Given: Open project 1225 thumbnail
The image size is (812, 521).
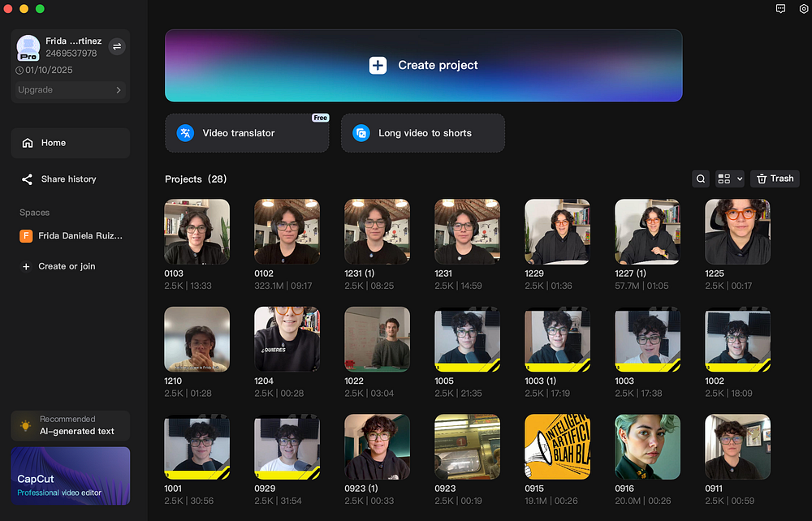Looking at the screenshot, I should point(737,232).
